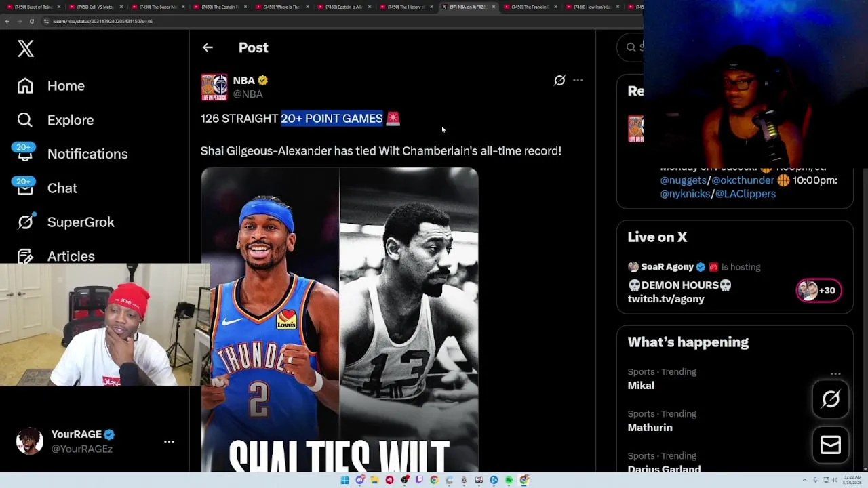This screenshot has height=488, width=868.
Task: Click the Notifications bell icon with 20+ badge
Action: [24, 152]
